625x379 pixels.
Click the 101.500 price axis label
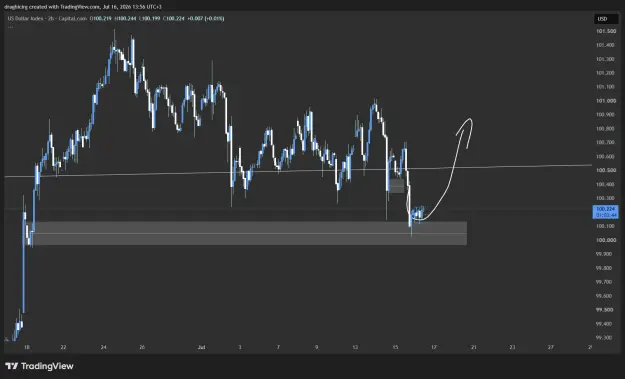(x=605, y=31)
